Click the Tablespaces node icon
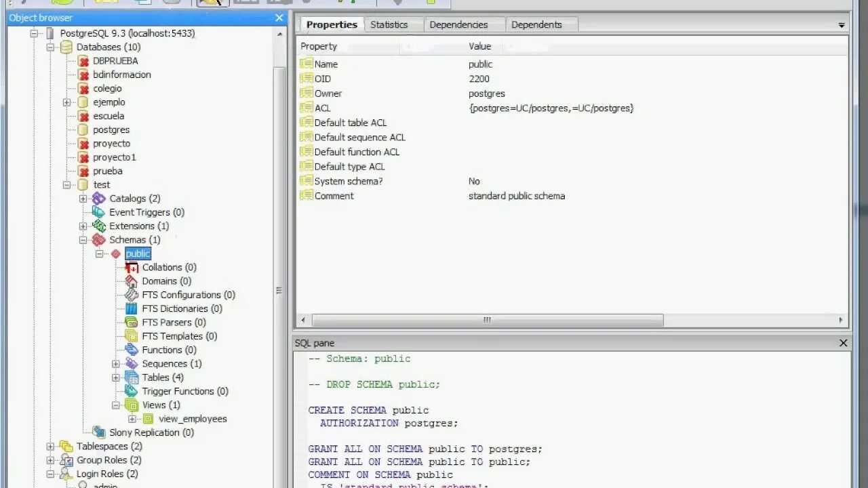This screenshot has height=488, width=868. [x=66, y=446]
